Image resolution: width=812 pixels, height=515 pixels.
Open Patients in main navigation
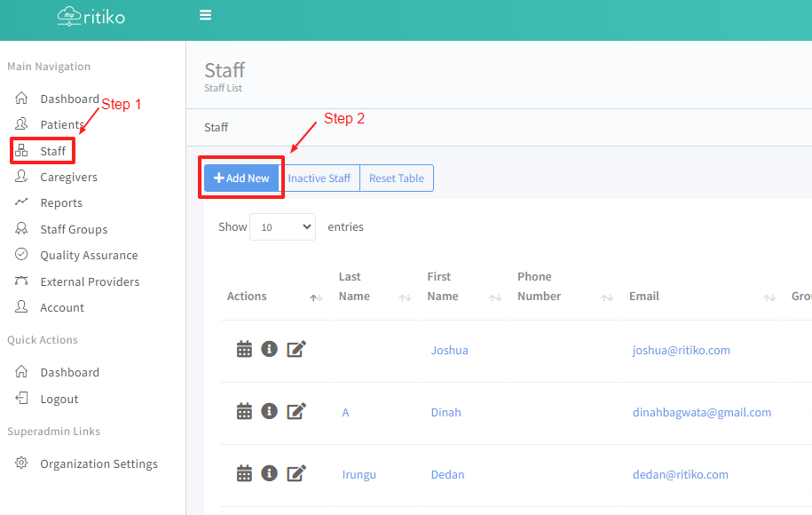click(x=62, y=124)
